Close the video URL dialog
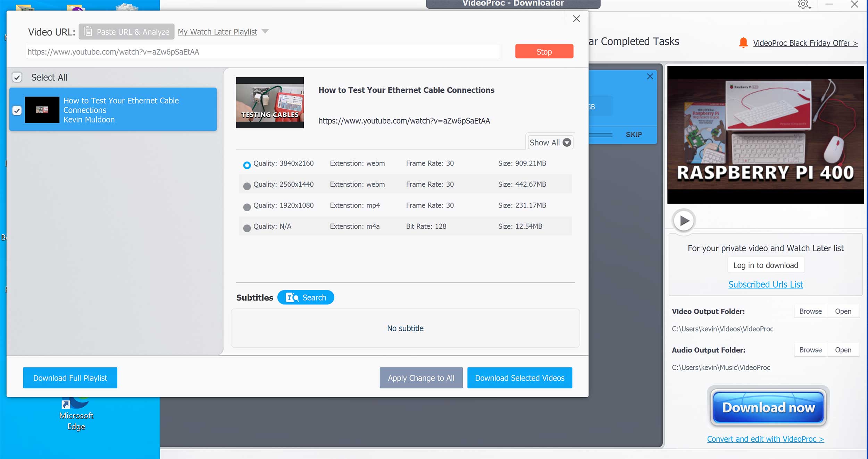The width and height of the screenshot is (868, 459). 576,19
